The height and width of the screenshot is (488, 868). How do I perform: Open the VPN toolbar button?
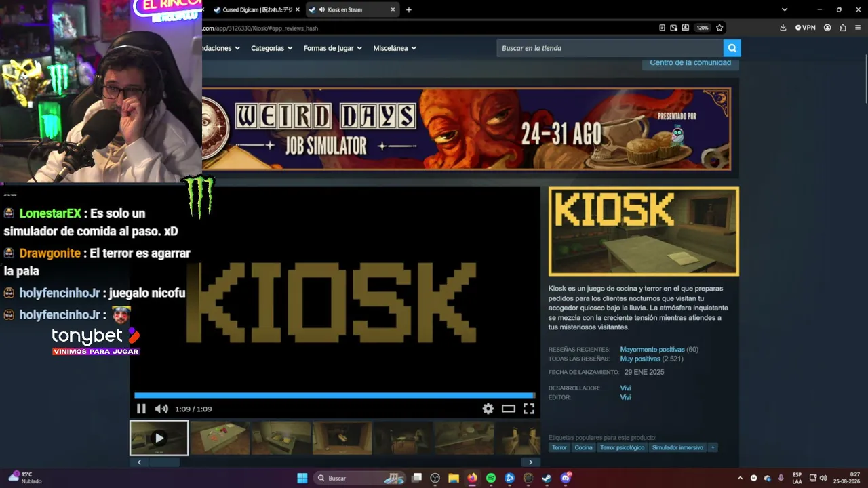click(806, 28)
